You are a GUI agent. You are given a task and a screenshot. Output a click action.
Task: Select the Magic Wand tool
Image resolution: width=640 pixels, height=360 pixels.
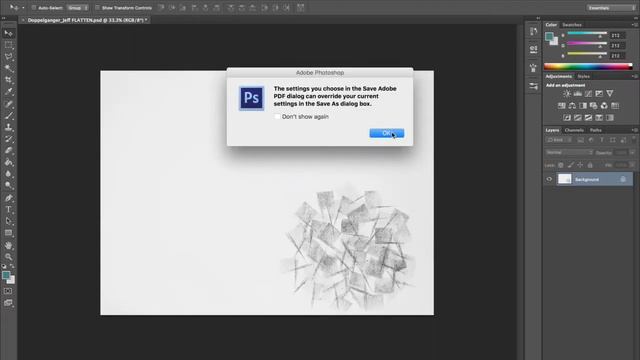click(9, 68)
